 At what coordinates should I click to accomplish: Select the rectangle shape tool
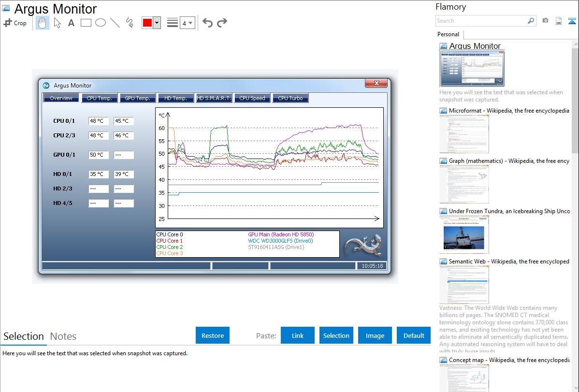(86, 23)
